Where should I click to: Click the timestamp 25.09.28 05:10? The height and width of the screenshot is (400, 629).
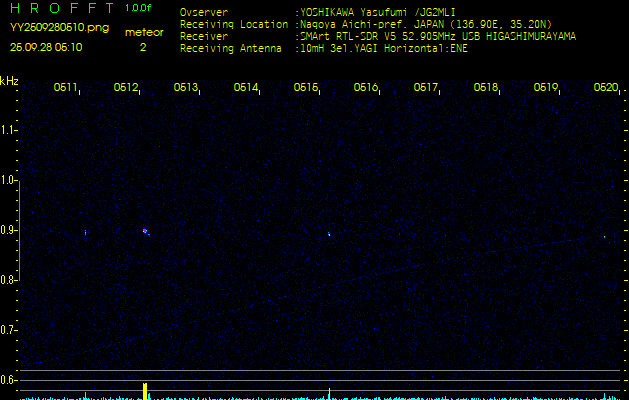click(46, 47)
